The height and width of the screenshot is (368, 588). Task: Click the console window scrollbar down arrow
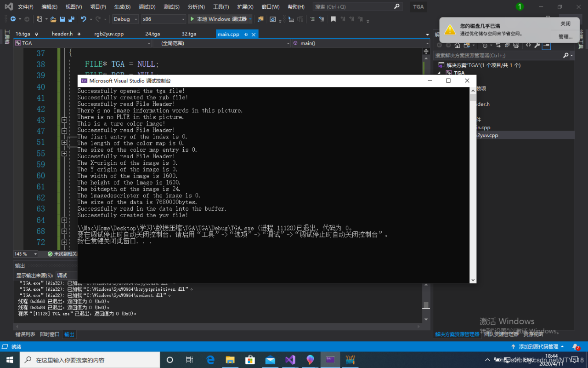pos(473,279)
